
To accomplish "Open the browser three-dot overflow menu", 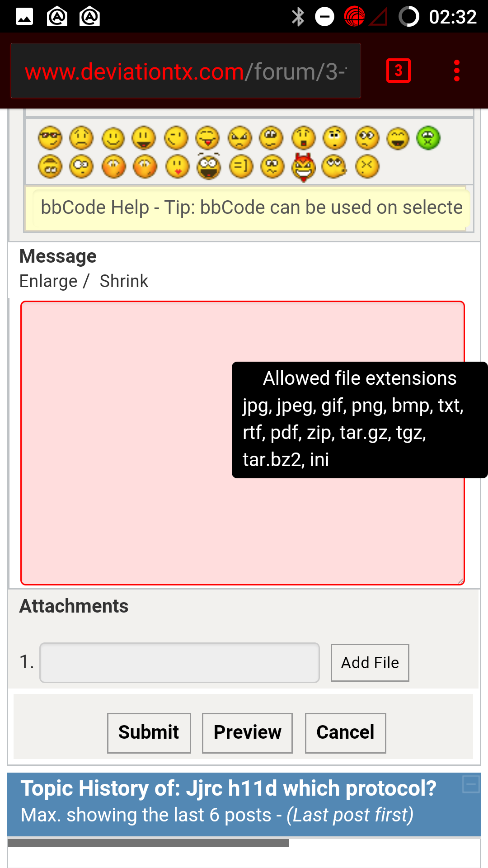I will pos(457,71).
